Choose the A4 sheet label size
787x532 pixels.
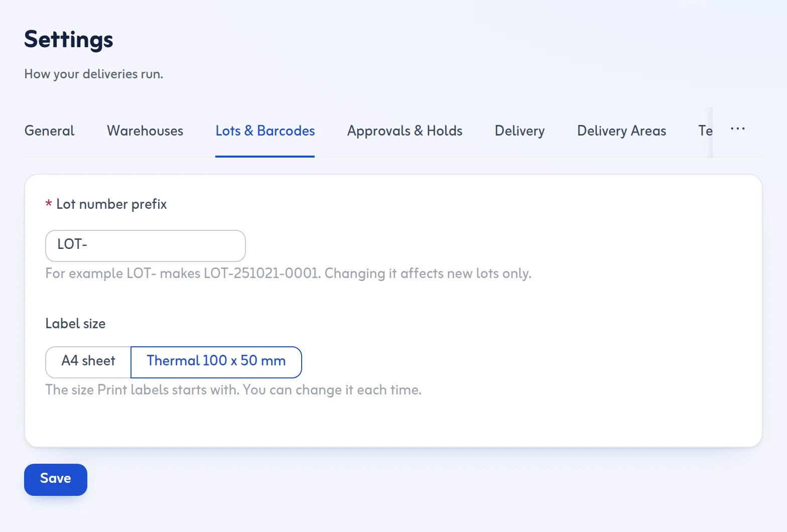(x=88, y=362)
